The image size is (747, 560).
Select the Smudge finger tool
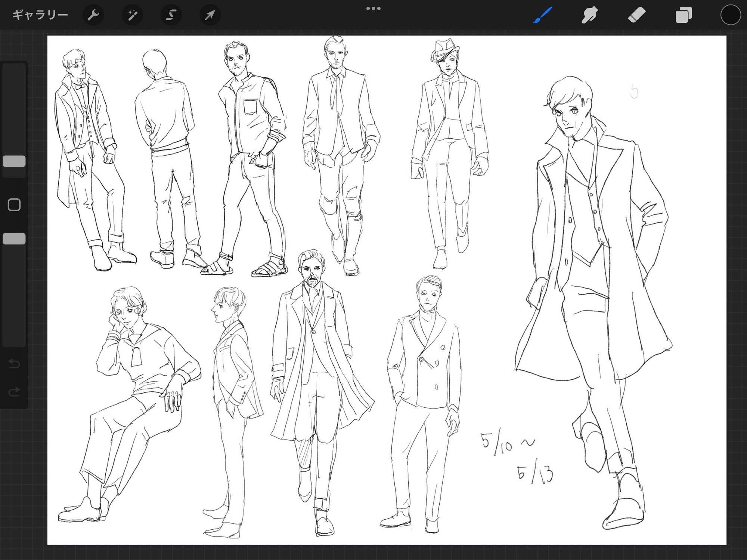click(589, 15)
